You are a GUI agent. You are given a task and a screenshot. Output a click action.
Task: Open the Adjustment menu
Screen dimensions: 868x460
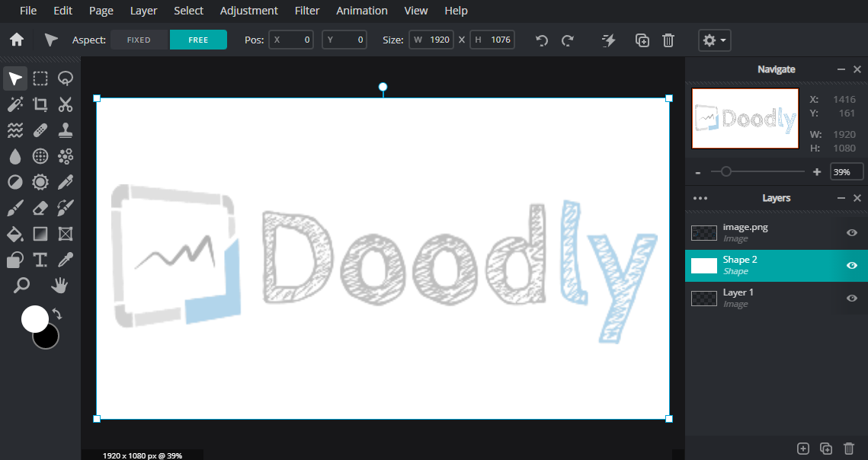pyautogui.click(x=249, y=11)
